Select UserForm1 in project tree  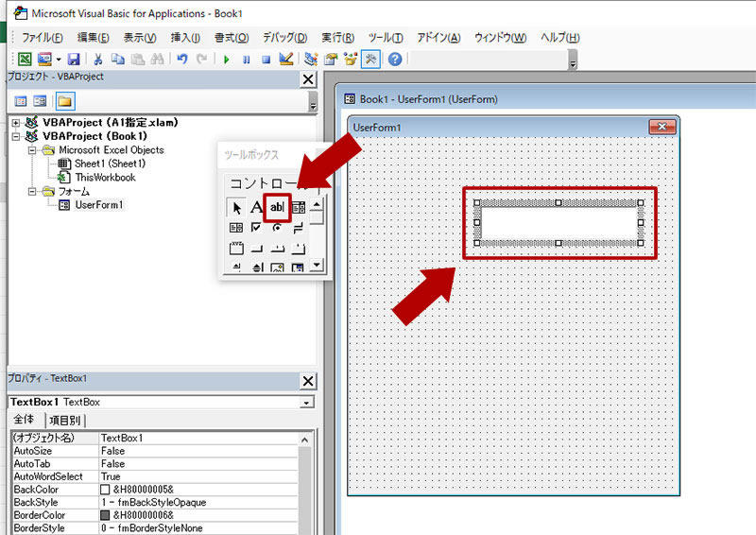click(x=99, y=205)
